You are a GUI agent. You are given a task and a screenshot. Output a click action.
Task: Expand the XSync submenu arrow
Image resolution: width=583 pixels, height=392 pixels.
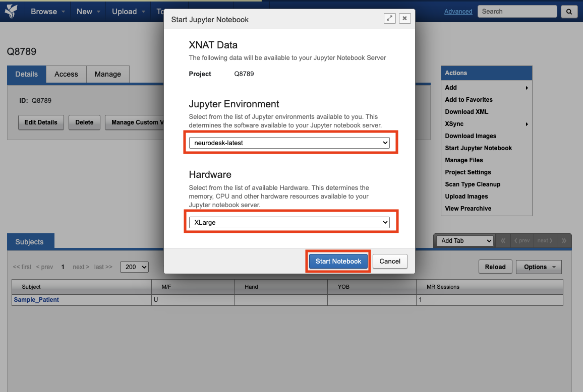tap(527, 124)
